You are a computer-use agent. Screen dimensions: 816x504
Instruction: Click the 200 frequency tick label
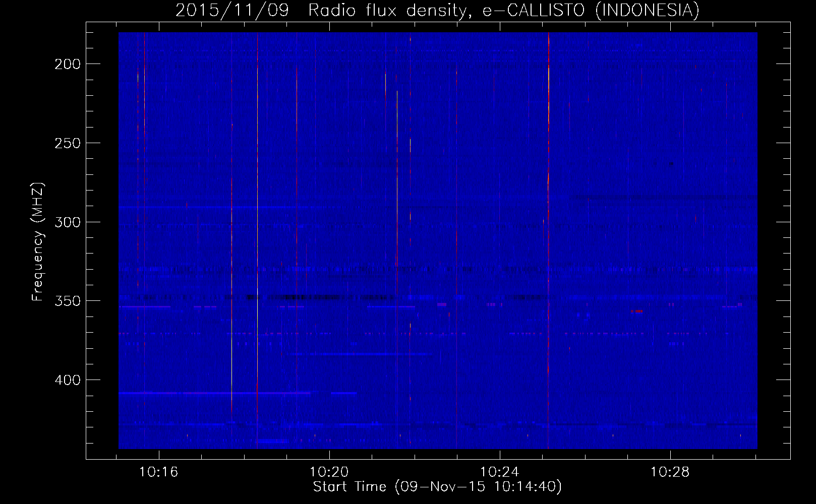tap(68, 64)
